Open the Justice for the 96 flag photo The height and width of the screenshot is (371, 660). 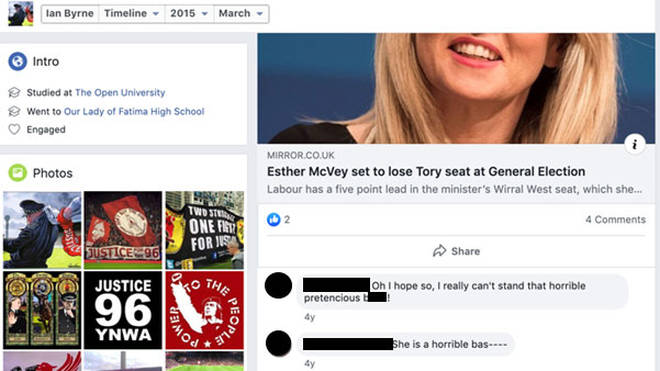pos(123,230)
